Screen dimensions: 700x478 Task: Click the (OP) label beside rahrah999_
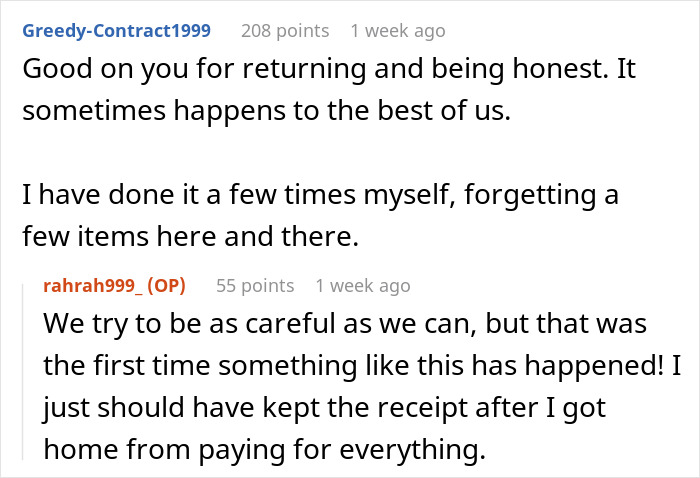[x=167, y=286]
